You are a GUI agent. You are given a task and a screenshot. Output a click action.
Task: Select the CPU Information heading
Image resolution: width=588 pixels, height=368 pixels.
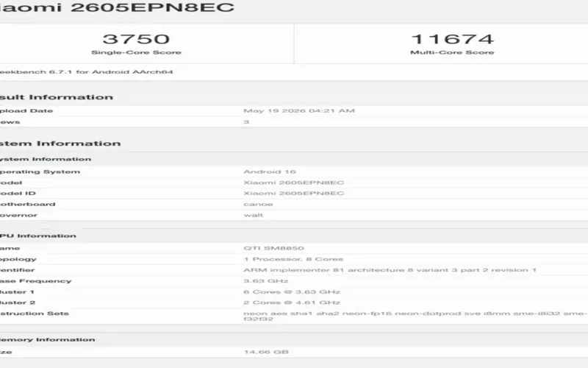pyautogui.click(x=38, y=236)
